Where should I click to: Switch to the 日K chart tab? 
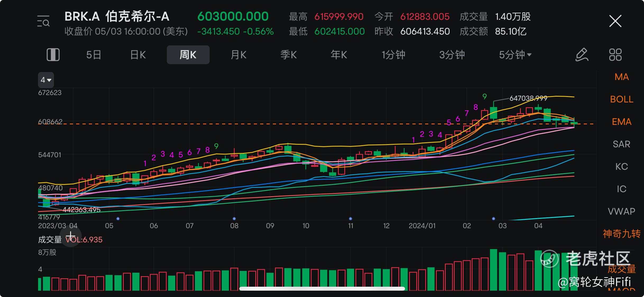pyautogui.click(x=138, y=55)
